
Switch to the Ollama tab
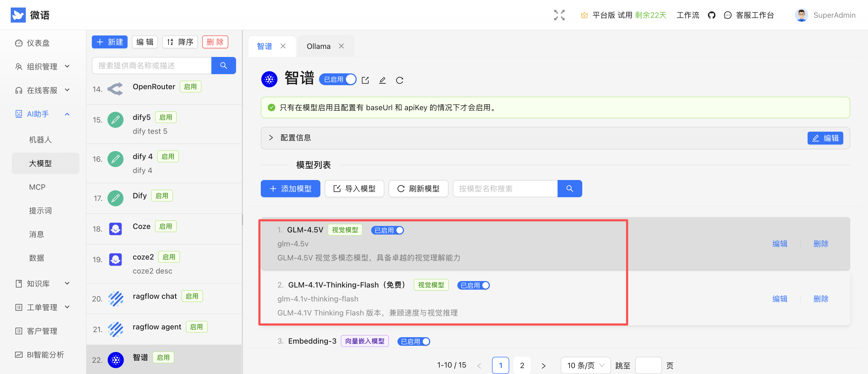point(319,46)
